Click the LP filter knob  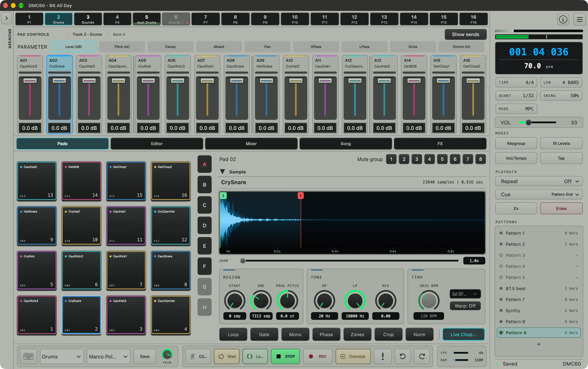355,301
